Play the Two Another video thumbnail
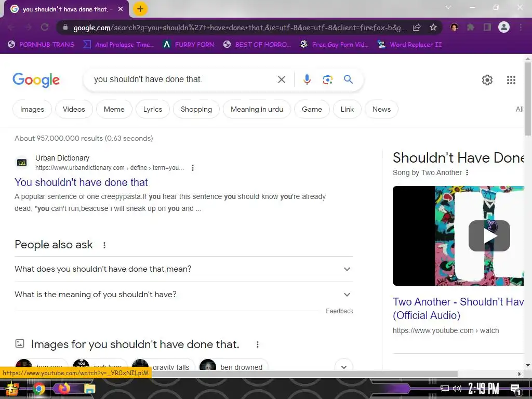The height and width of the screenshot is (399, 532). pos(489,236)
